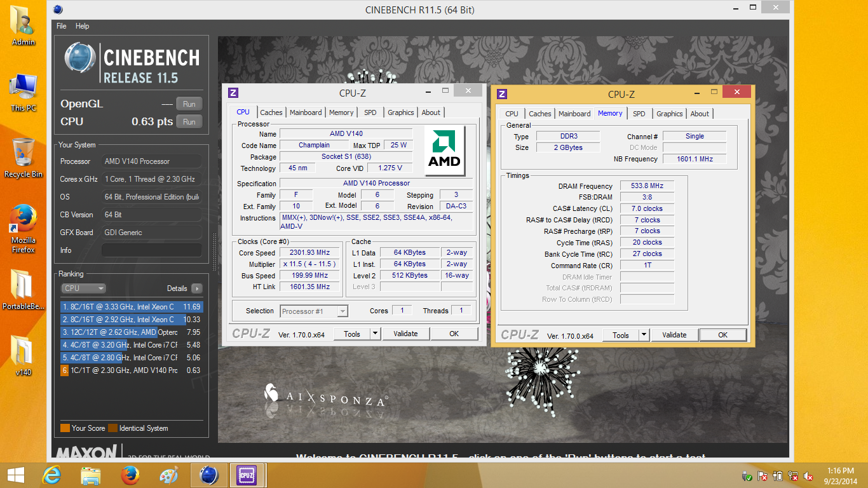Open the Cinebench File menu
Image resolution: width=868 pixels, height=488 pixels.
61,26
